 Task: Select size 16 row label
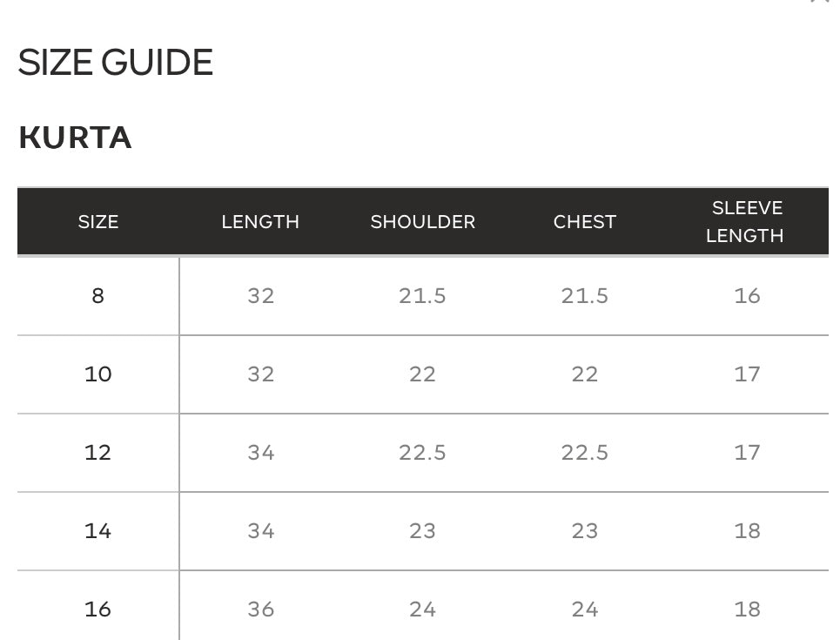[98, 609]
